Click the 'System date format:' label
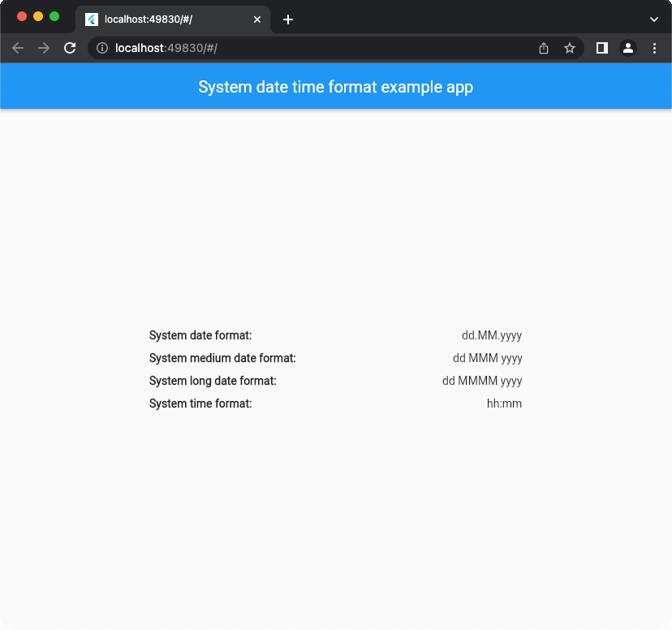672x630 pixels. click(200, 335)
